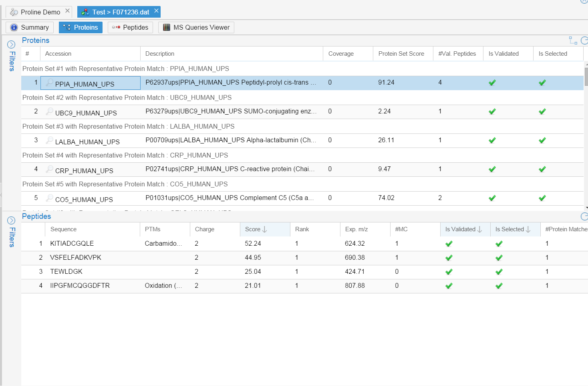Viewport: 588px width, 386px height.
Task: Sort peptides by Score column header
Action: pos(256,229)
